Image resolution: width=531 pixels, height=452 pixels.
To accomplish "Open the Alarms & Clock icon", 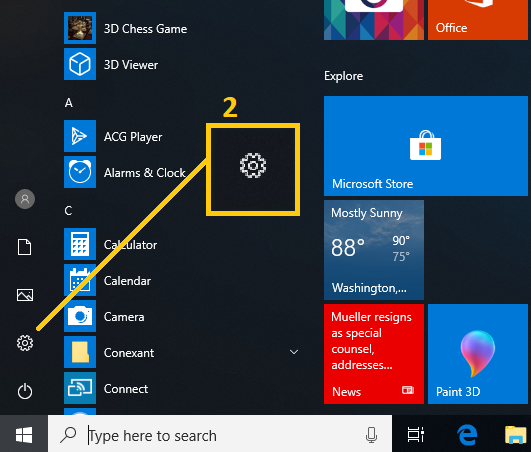I will click(80, 172).
